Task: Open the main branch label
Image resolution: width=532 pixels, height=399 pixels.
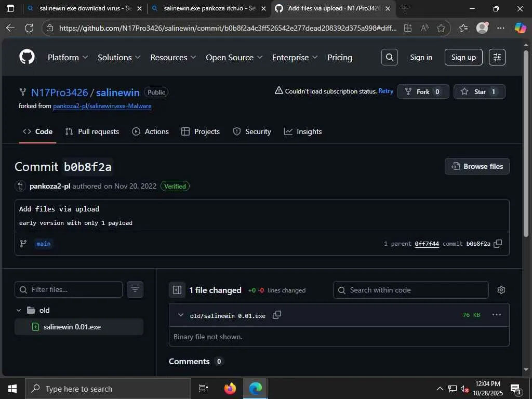Action: point(44,244)
